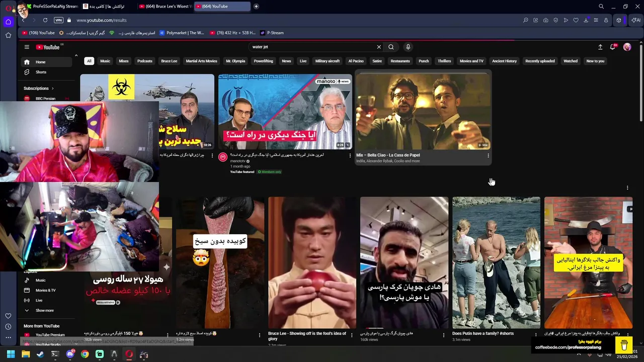Viewport: 644px width, 362px height.
Task: Add page to bookmarks heart icon
Action: 576,20
